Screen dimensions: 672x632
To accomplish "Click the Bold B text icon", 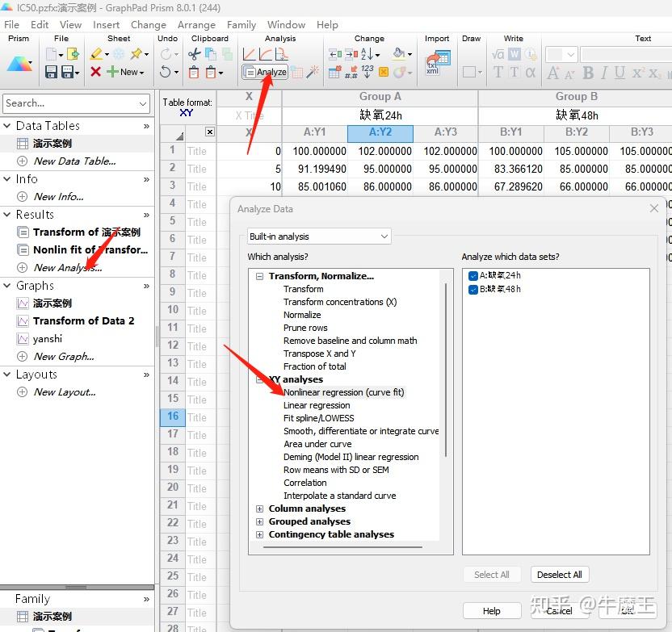I will [588, 73].
